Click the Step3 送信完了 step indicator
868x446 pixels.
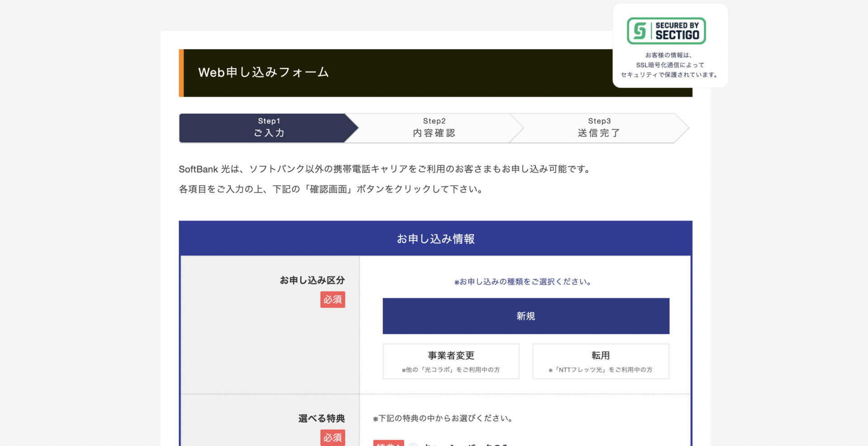click(x=599, y=128)
